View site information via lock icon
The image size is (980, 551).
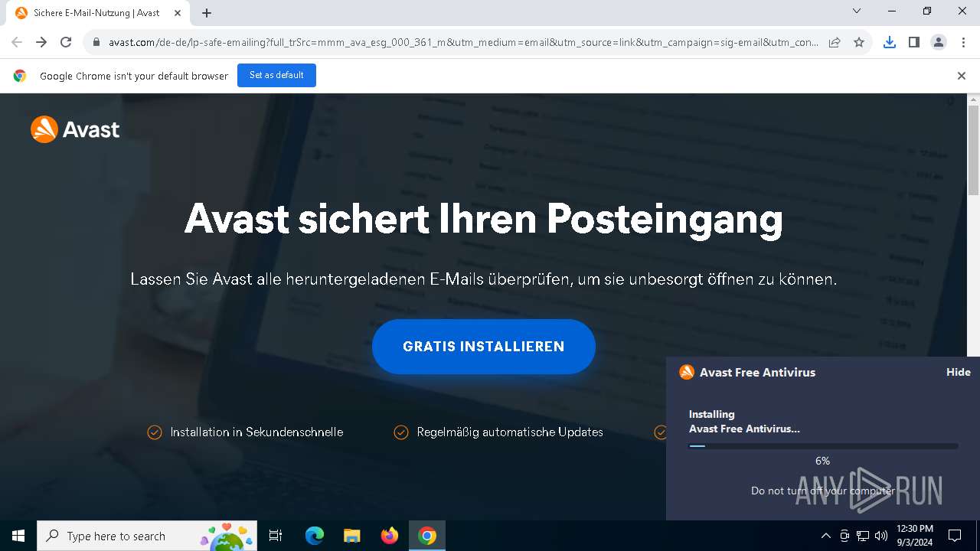click(x=96, y=42)
